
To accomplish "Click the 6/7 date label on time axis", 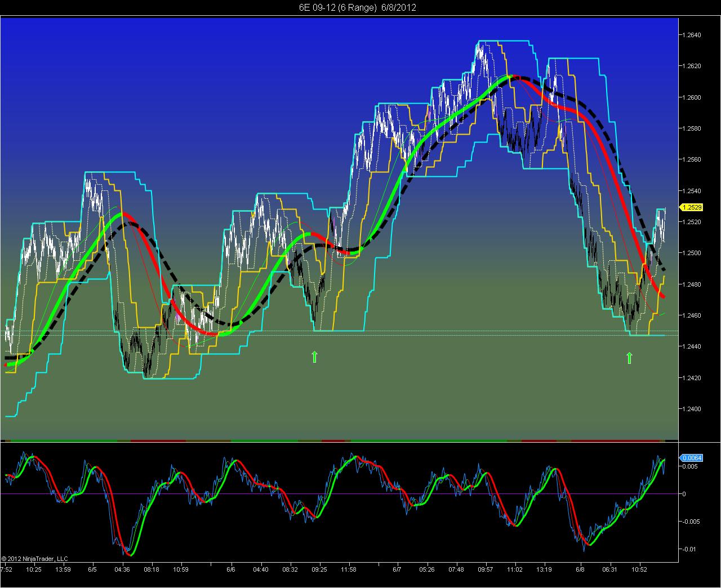I will pos(397,569).
